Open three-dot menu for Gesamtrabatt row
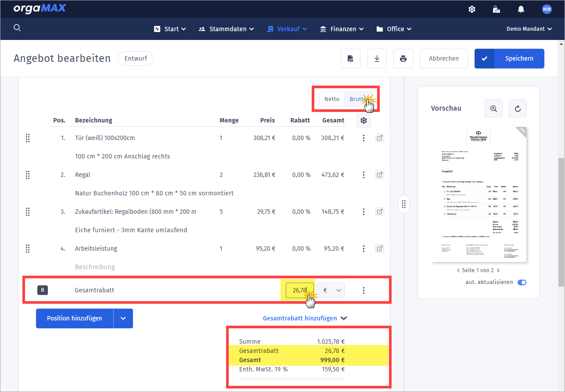Image resolution: width=565 pixels, height=392 pixels. pyautogui.click(x=363, y=290)
